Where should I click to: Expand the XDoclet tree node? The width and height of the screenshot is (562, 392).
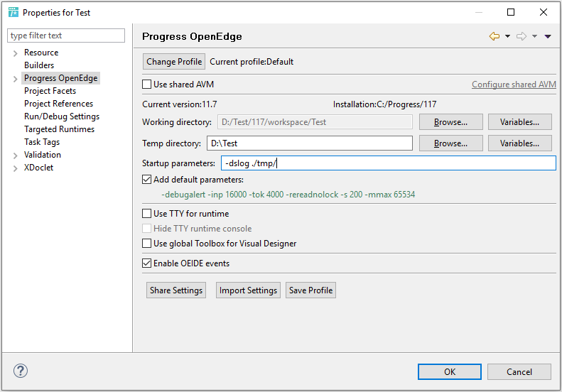pyautogui.click(x=15, y=168)
